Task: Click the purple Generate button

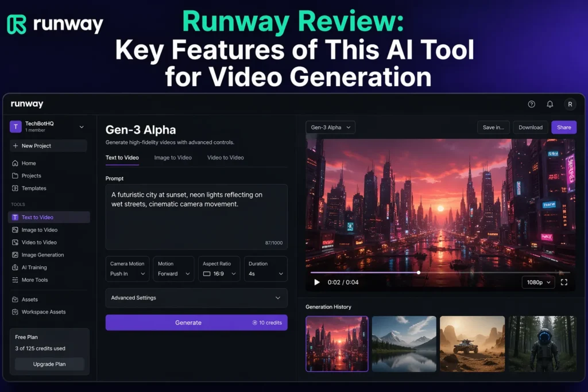Action: tap(196, 323)
